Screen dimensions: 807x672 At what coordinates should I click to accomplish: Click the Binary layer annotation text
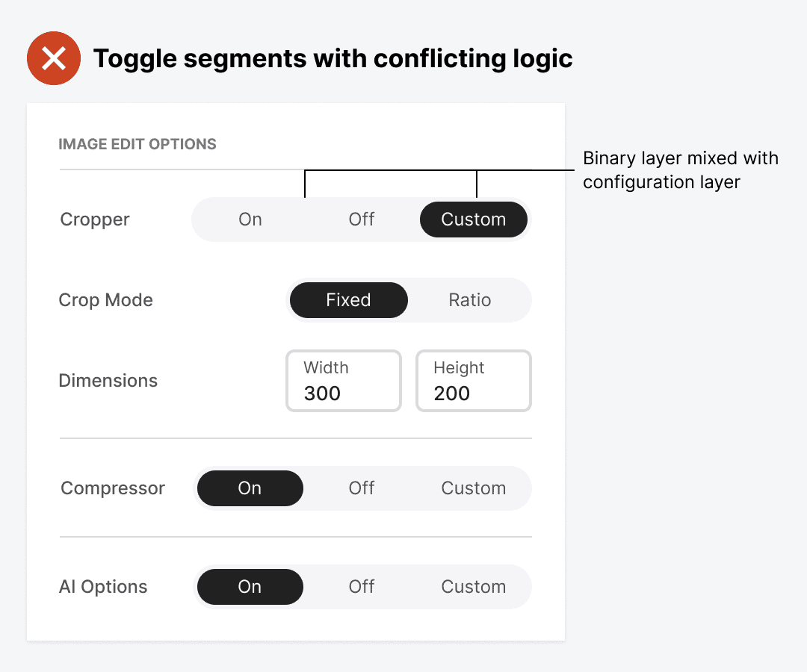(680, 170)
